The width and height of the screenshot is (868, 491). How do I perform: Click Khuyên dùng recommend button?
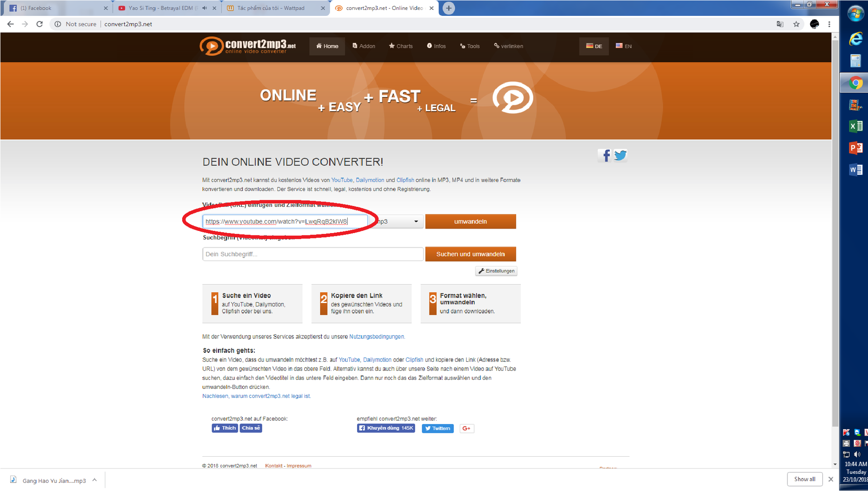tap(386, 428)
